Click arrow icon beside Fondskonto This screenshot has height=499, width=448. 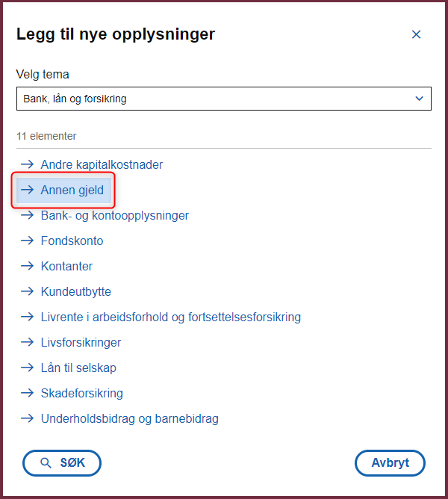coord(28,241)
